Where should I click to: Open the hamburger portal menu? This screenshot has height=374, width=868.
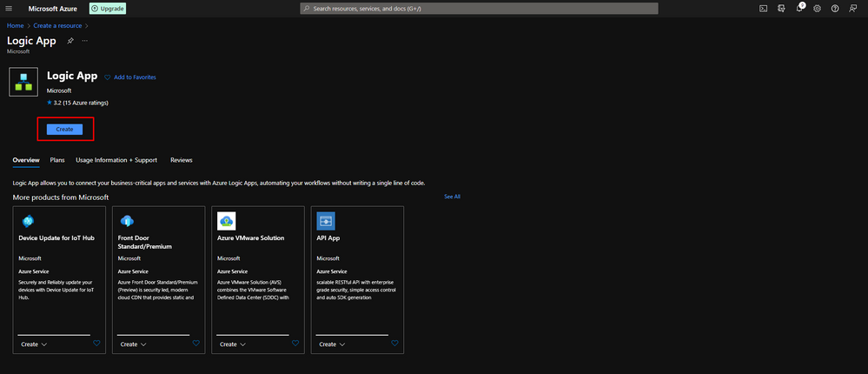[9, 9]
